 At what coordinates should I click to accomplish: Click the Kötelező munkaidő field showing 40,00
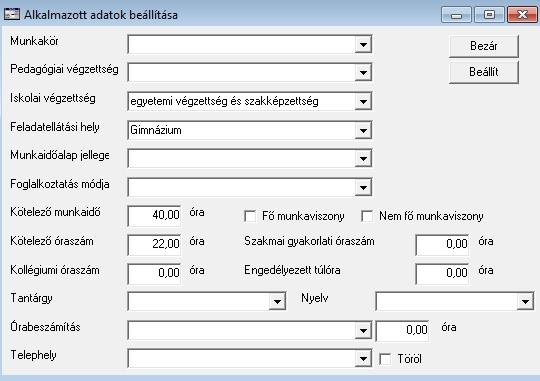click(154, 215)
